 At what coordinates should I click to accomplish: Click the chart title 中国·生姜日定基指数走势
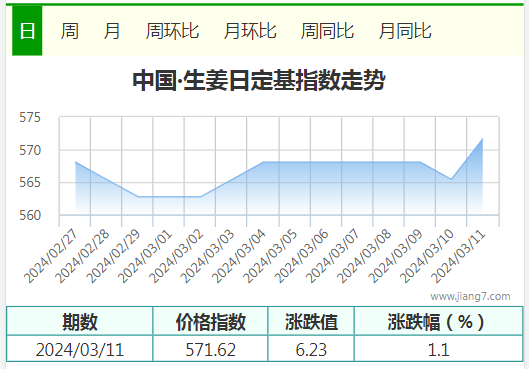pos(259,80)
